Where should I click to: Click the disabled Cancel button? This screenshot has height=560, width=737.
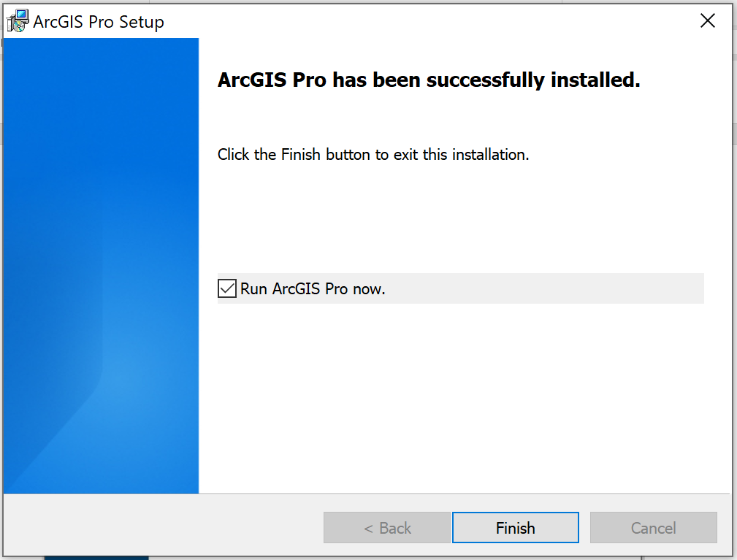653,528
